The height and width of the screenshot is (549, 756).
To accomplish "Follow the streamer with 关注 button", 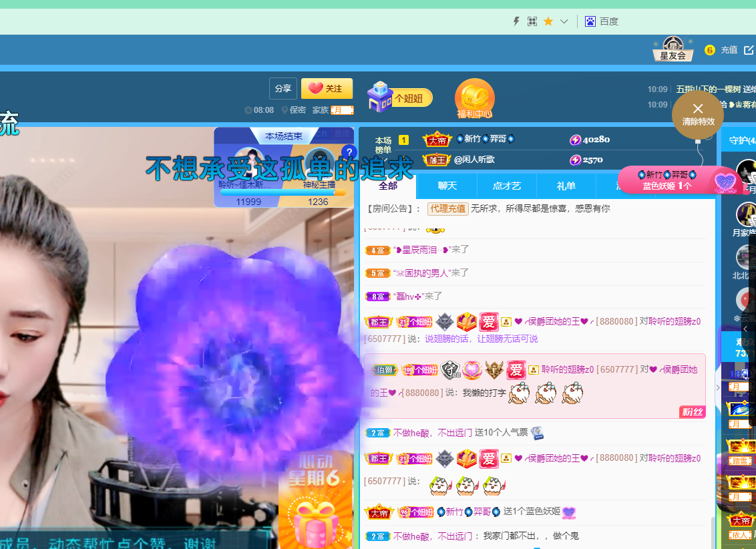I will click(327, 89).
